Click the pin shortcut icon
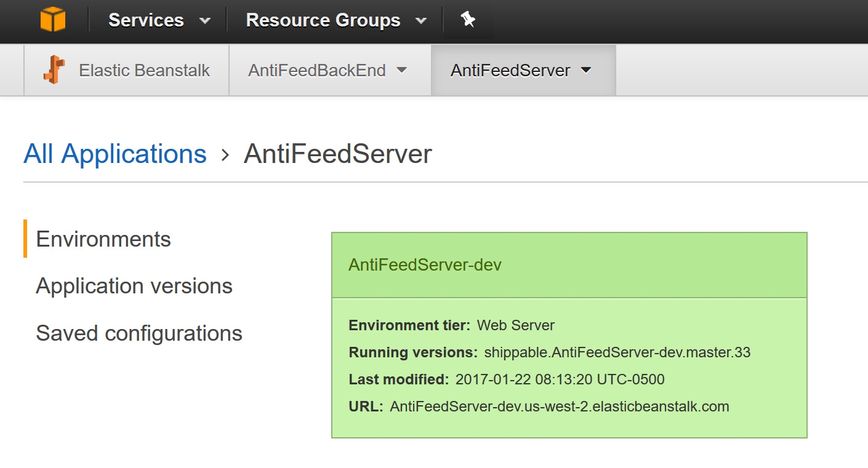 [468, 20]
